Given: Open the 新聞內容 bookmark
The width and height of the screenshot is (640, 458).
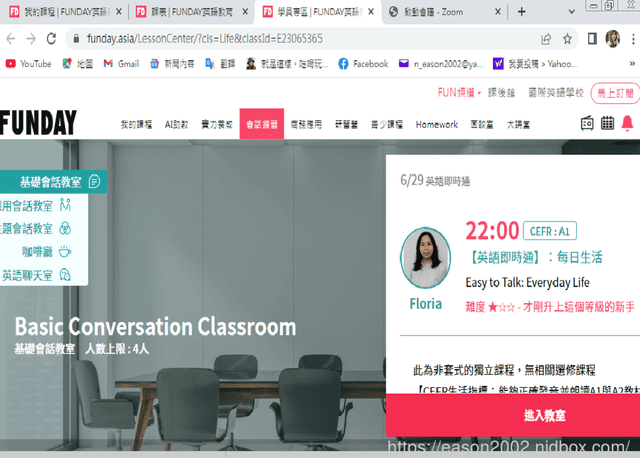Looking at the screenshot, I should pos(172,64).
